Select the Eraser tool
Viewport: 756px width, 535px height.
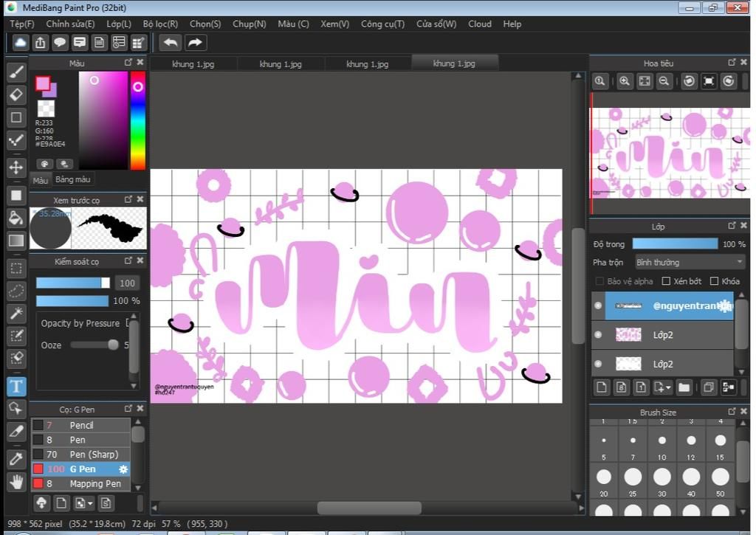(x=16, y=95)
